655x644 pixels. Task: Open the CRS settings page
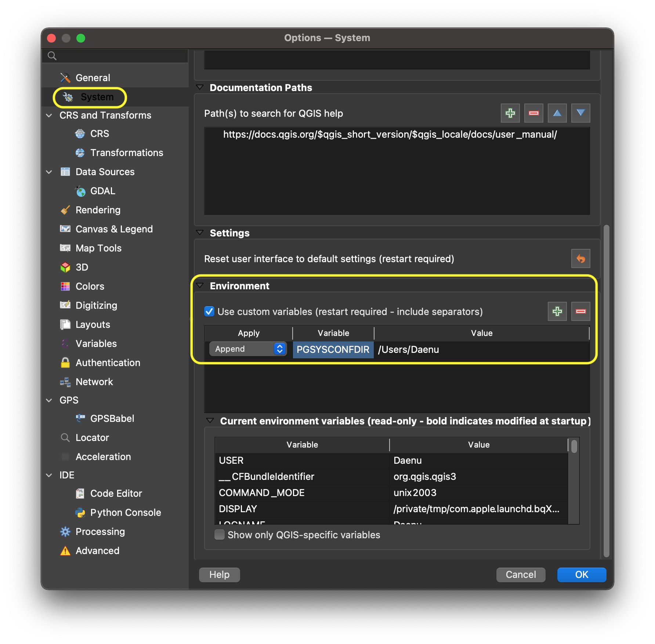99,134
